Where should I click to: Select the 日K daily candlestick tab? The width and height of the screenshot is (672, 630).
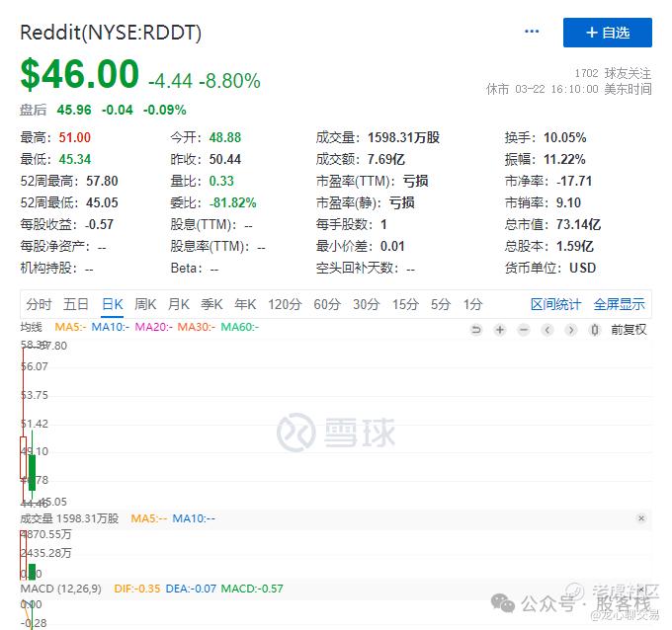click(113, 304)
